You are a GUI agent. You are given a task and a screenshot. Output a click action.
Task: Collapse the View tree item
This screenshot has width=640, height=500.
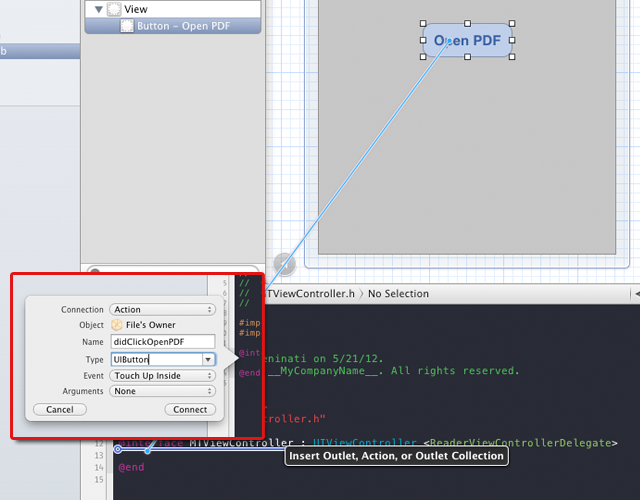tap(98, 9)
